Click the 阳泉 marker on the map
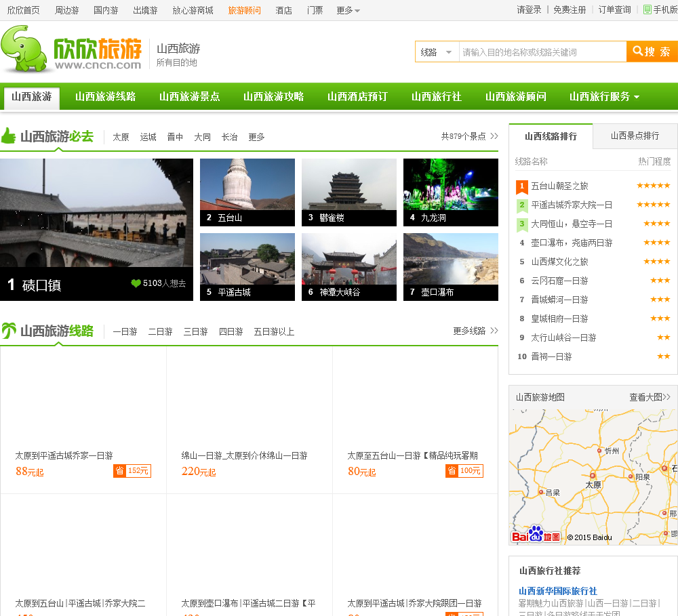Screen dimensions: 678x616 click(x=631, y=477)
